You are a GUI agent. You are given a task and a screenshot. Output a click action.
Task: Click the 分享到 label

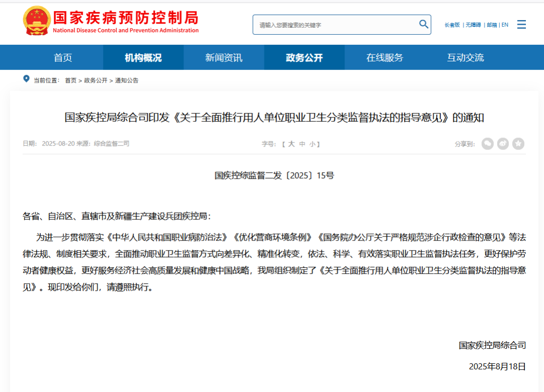pos(465,144)
